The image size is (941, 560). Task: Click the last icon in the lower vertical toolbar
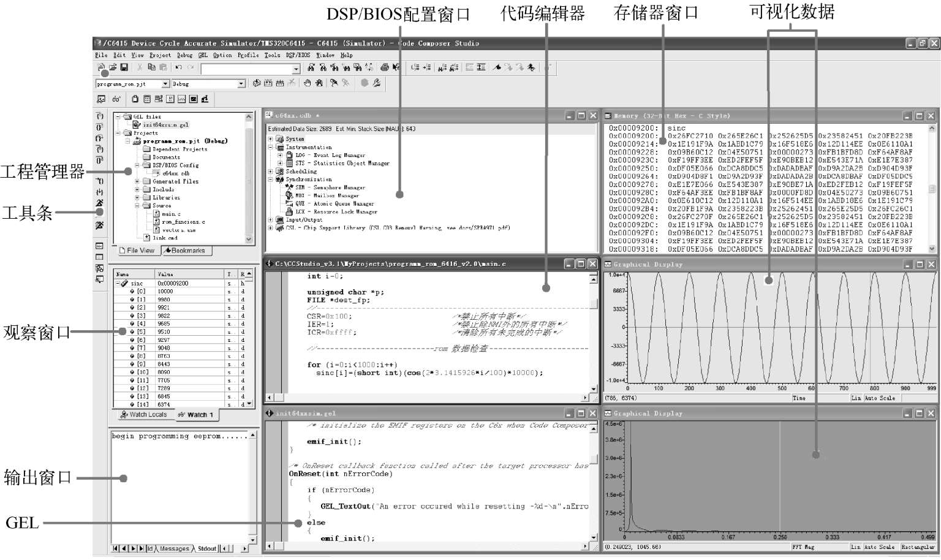[99, 279]
